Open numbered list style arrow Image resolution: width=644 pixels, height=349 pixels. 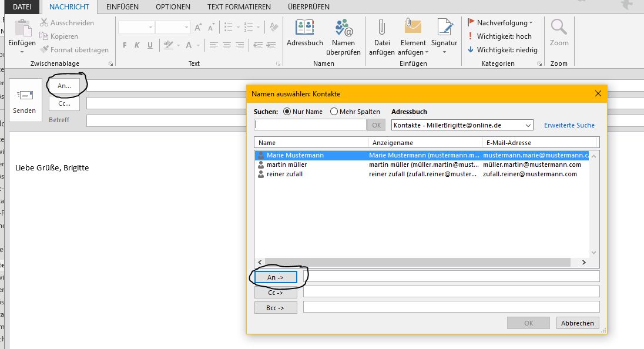(259, 28)
